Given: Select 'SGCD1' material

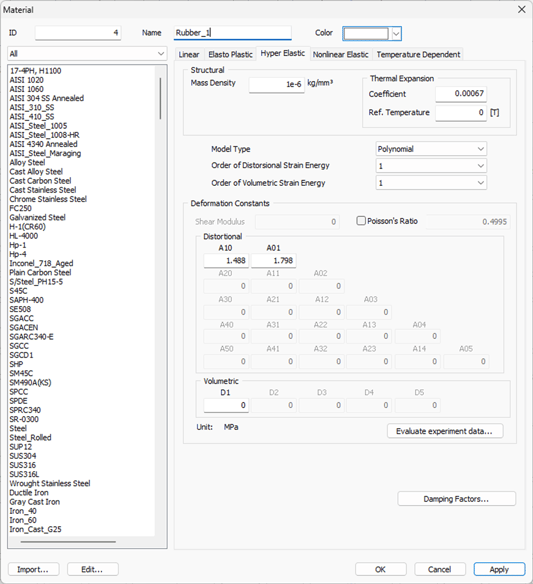Looking at the screenshot, I should pyautogui.click(x=21, y=355).
